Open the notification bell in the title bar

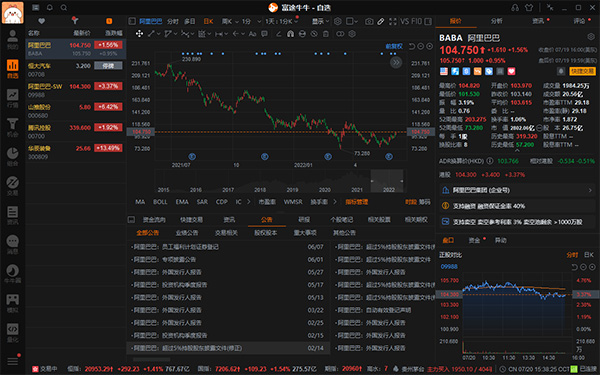click(x=50, y=7)
